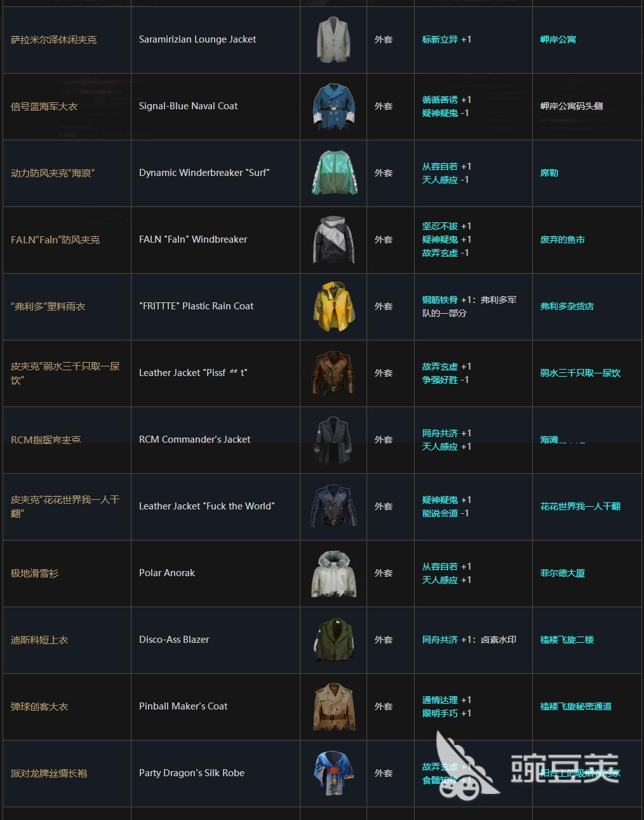This screenshot has width=644, height=820.
Task: Select the green Dynamic Windbreaker Surf icon
Action: (x=333, y=173)
